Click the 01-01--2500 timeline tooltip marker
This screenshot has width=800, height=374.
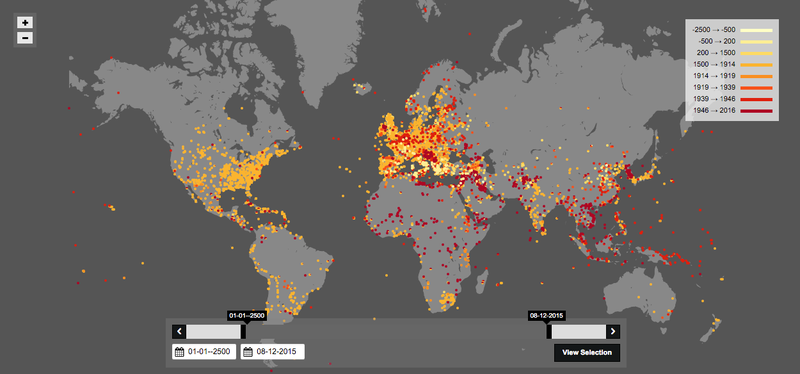(246, 316)
